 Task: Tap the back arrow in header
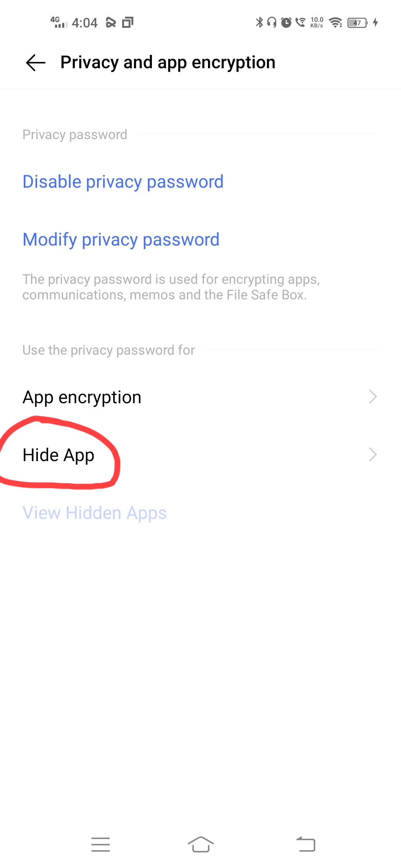tap(36, 62)
